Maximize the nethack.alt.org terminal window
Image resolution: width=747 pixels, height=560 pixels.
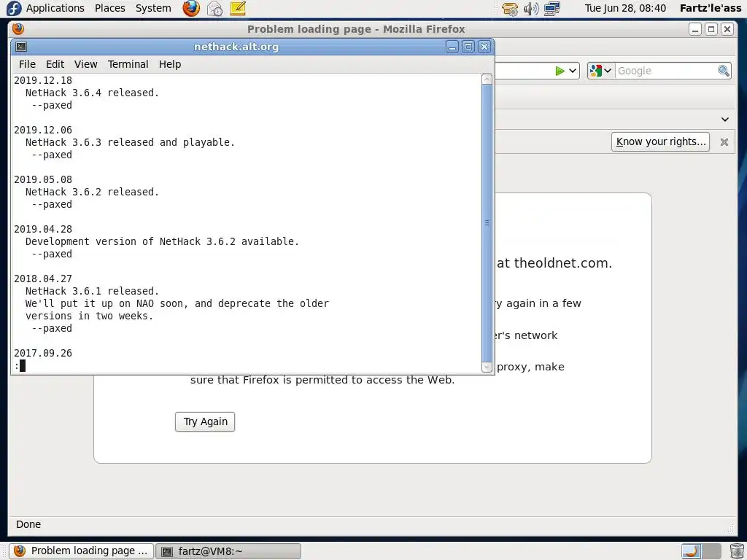468,47
